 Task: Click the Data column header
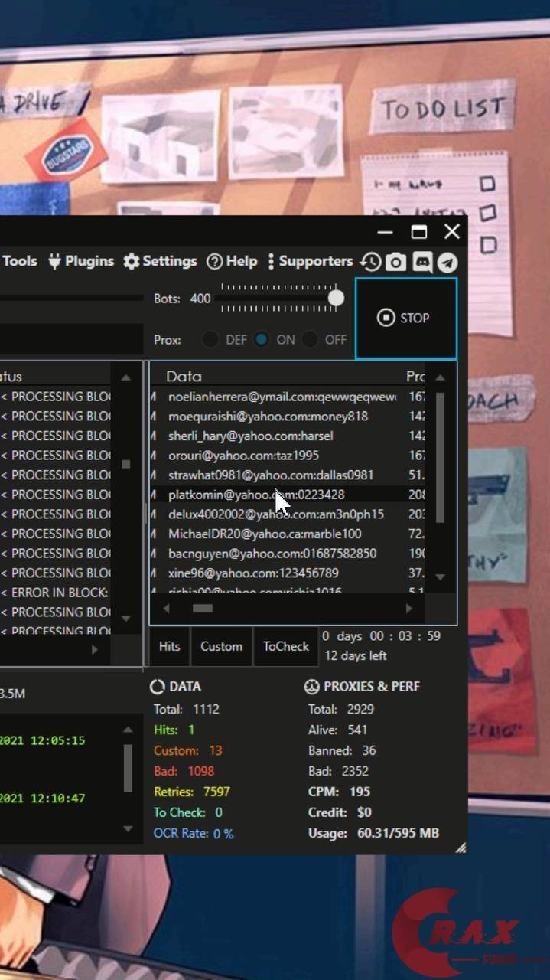(184, 376)
